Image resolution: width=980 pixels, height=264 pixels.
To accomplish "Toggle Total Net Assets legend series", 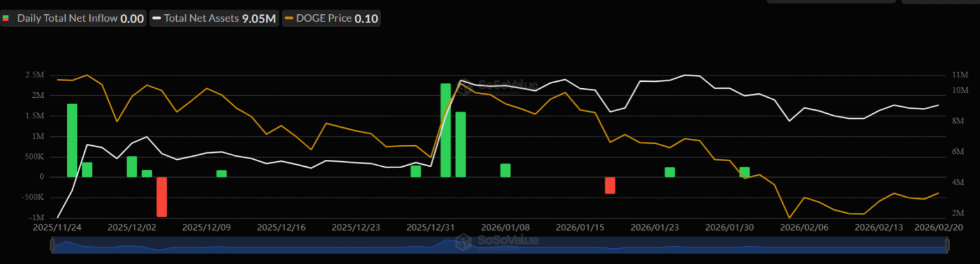I will (x=214, y=19).
